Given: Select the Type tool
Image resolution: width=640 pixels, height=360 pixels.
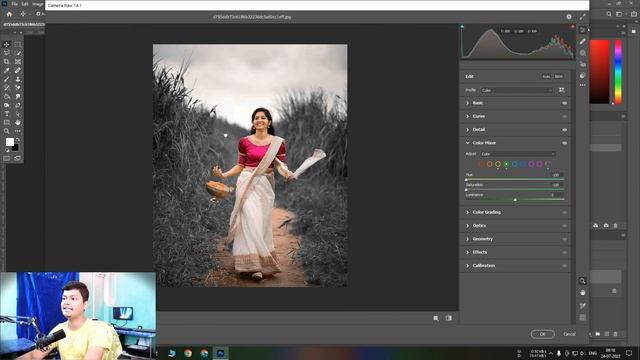Looking at the screenshot, I should [x=7, y=114].
